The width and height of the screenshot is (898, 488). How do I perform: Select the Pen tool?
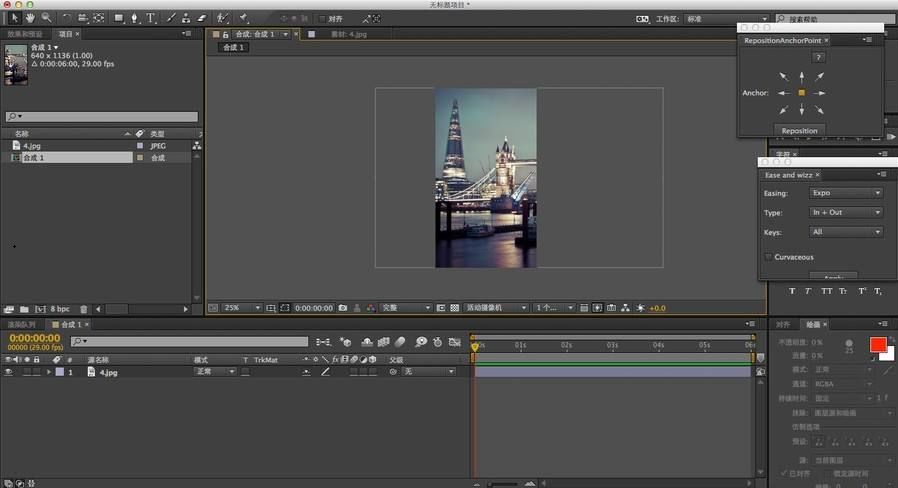click(x=135, y=18)
